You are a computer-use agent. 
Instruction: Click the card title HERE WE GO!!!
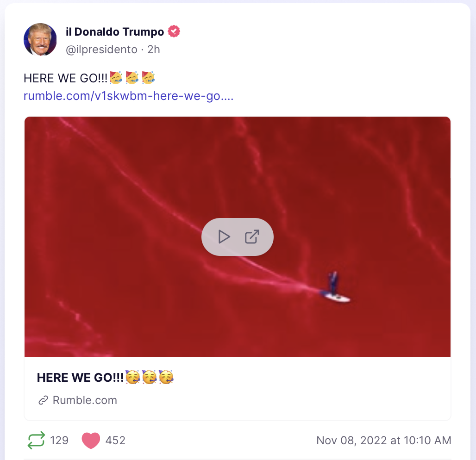80,378
